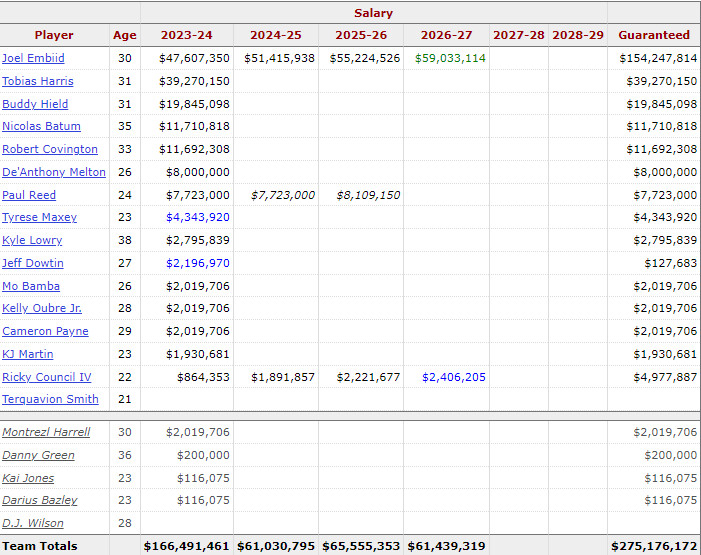Select the 2026-27 column header
Screen dimensions: 701x555
coord(447,35)
